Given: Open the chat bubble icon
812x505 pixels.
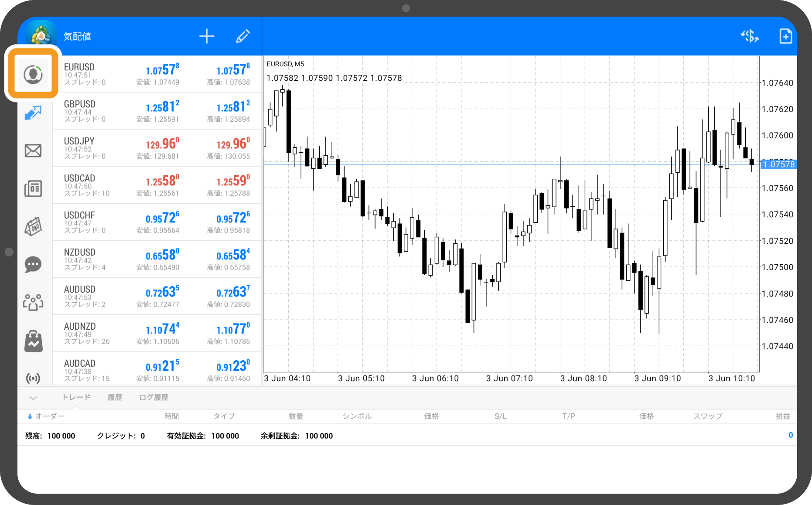Looking at the screenshot, I should [33, 265].
